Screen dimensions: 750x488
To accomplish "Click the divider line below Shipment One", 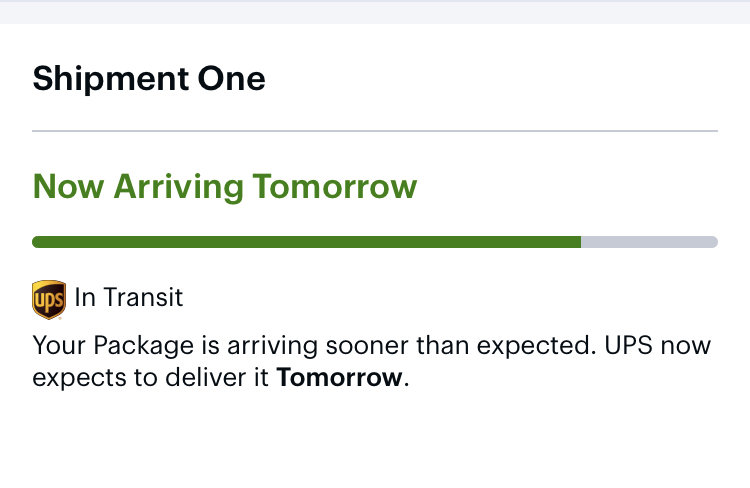I will (375, 131).
